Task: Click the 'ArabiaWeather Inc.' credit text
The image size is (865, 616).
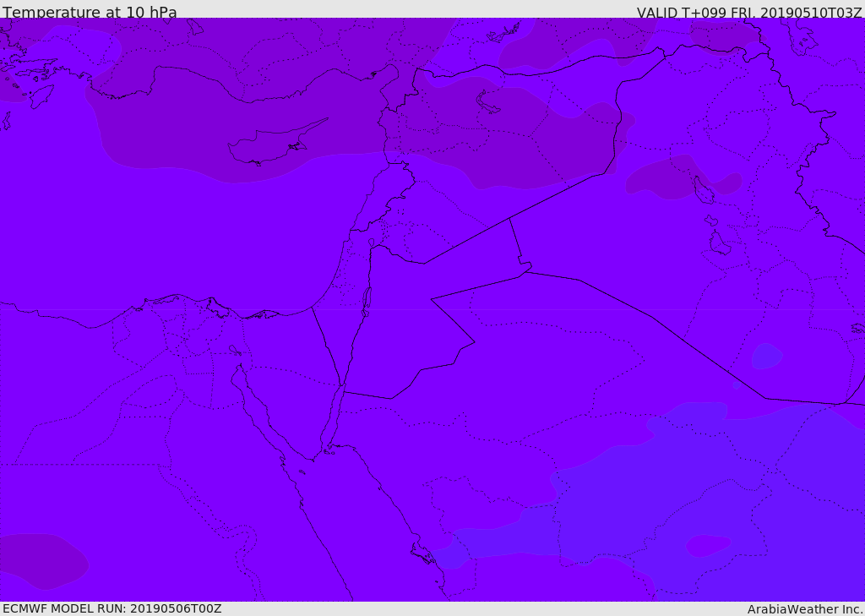Action: (805, 609)
